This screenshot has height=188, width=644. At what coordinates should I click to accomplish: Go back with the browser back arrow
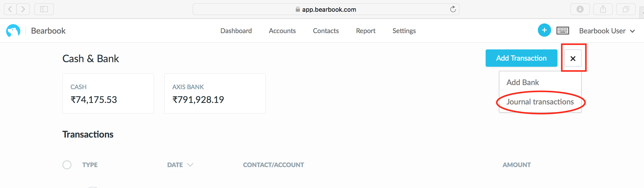[x=10, y=9]
